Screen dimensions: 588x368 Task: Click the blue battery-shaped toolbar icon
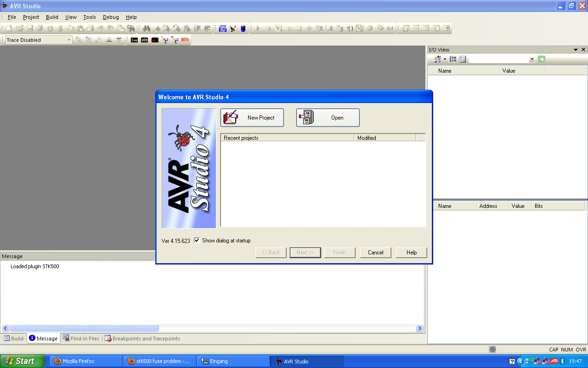tap(243, 29)
